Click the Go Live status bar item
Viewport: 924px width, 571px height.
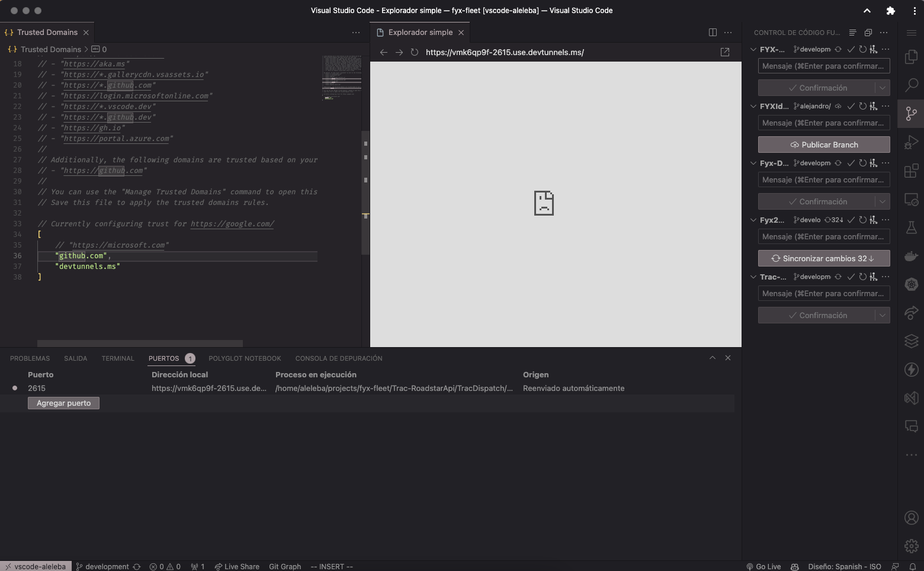764,566
